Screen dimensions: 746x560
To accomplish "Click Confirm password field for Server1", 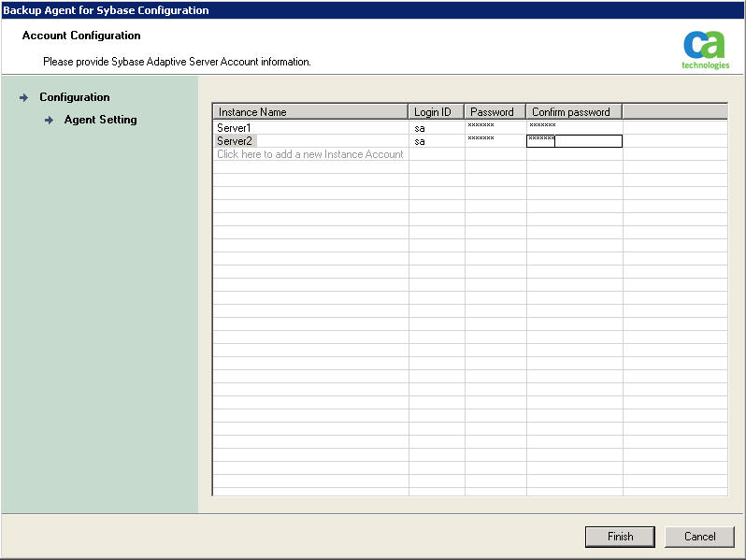I will (574, 127).
